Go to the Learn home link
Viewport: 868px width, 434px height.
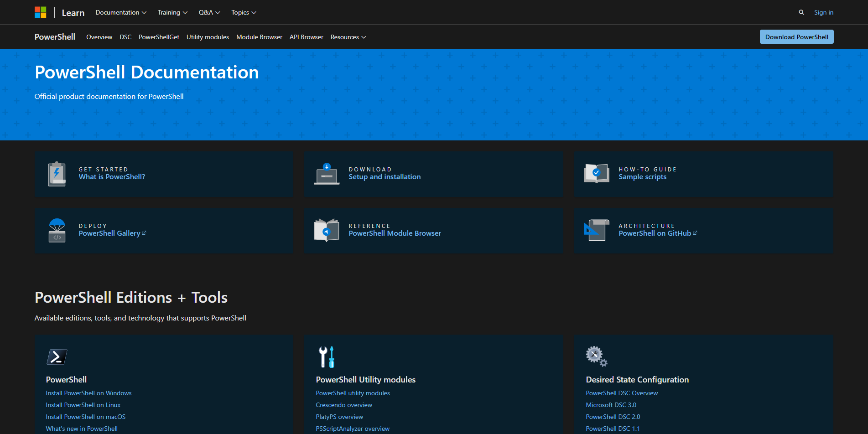click(x=73, y=13)
